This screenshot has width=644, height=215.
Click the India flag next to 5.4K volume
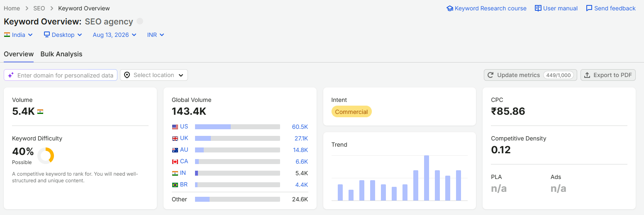(40, 111)
